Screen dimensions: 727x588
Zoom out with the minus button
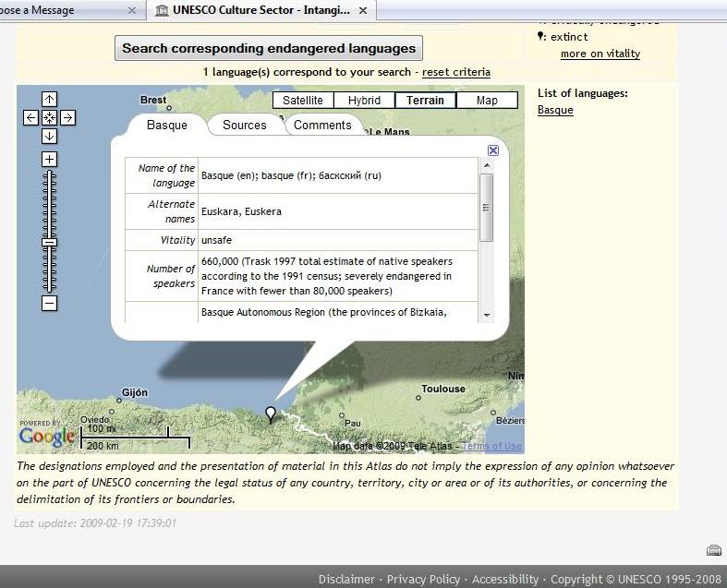tap(49, 304)
